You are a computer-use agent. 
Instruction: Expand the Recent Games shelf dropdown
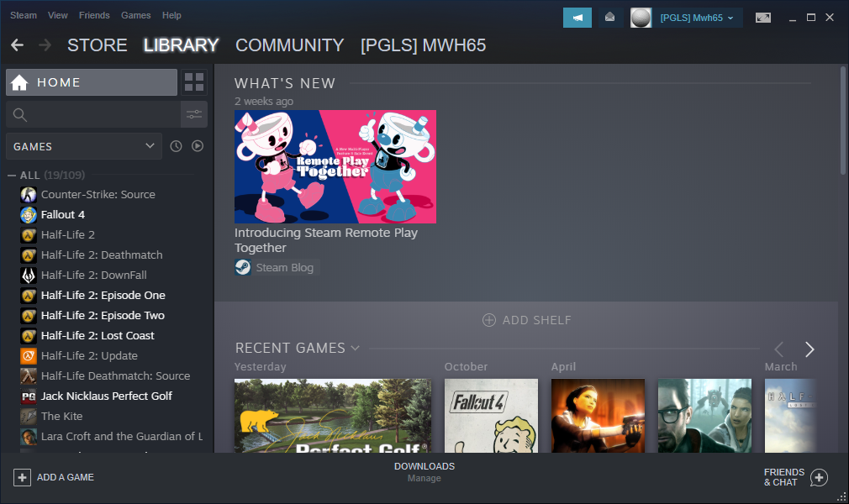coord(356,348)
